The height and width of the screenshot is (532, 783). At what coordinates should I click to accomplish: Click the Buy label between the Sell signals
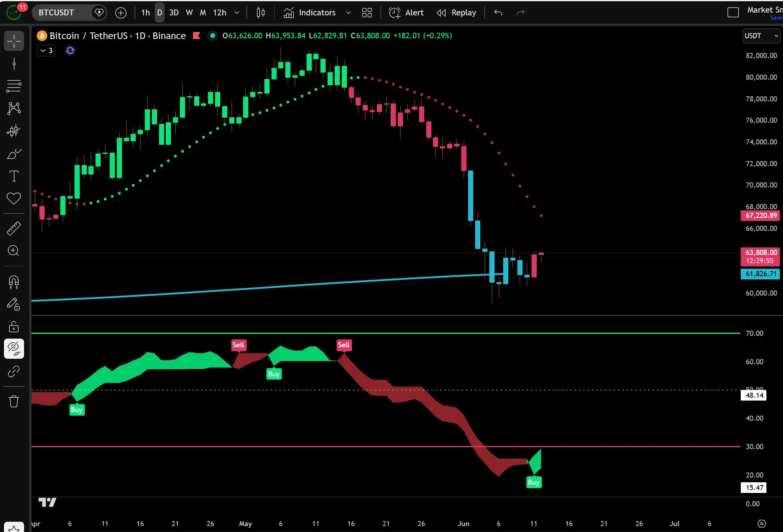tap(274, 374)
